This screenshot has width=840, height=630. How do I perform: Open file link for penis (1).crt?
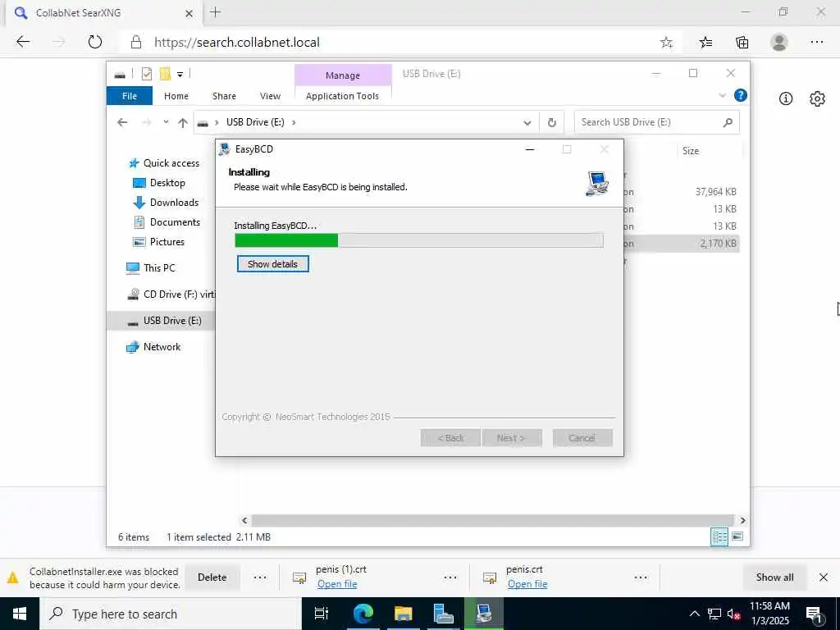coord(337,584)
